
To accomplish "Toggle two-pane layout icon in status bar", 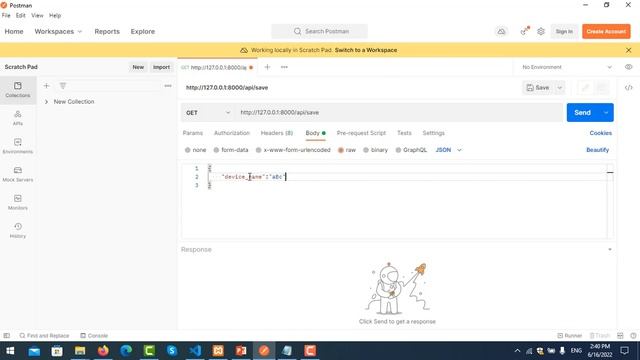I will coord(620,336).
